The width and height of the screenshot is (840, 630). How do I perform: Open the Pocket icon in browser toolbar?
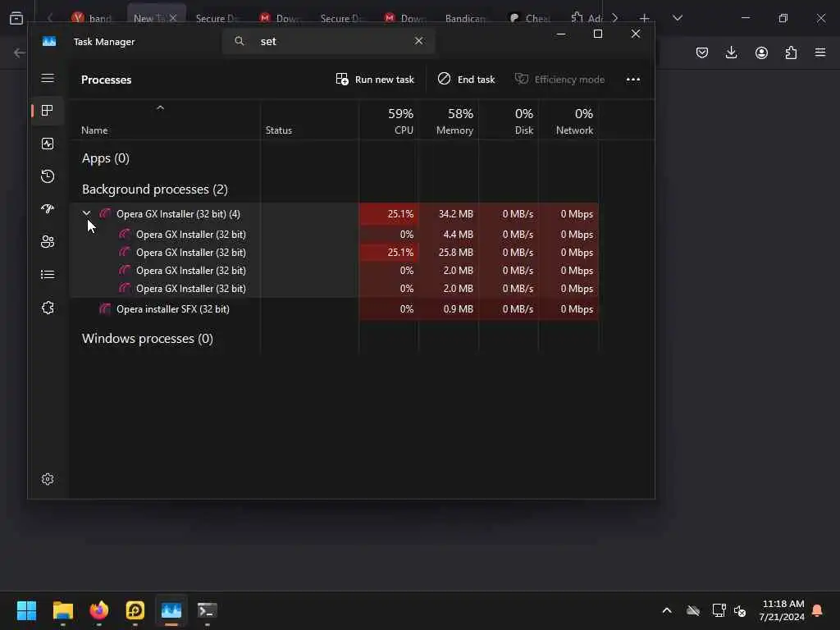(702, 52)
